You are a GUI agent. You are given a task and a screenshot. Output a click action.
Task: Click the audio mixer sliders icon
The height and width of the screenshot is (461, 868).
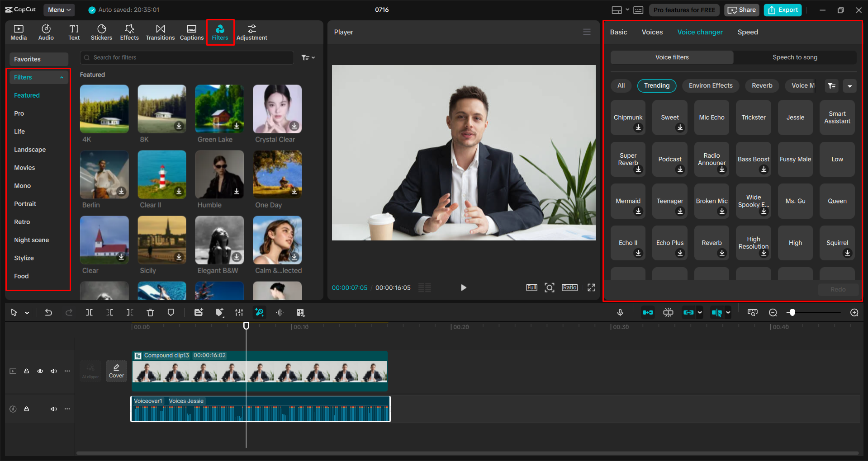(239, 312)
